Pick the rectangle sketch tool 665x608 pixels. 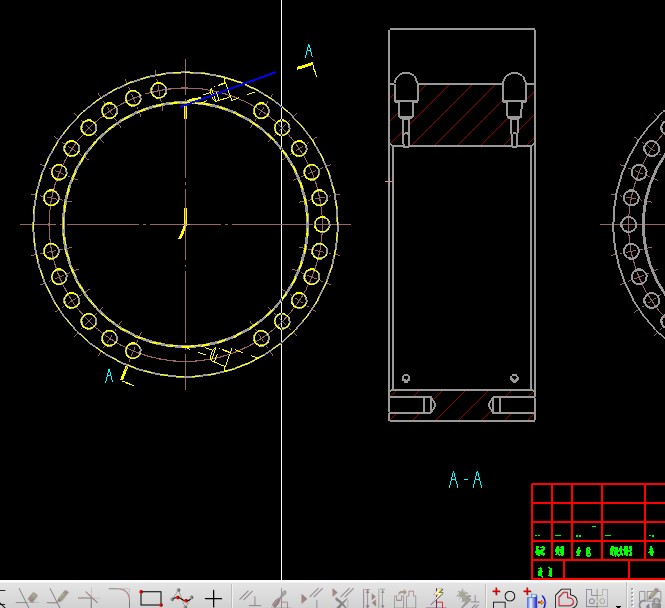[x=151, y=598]
